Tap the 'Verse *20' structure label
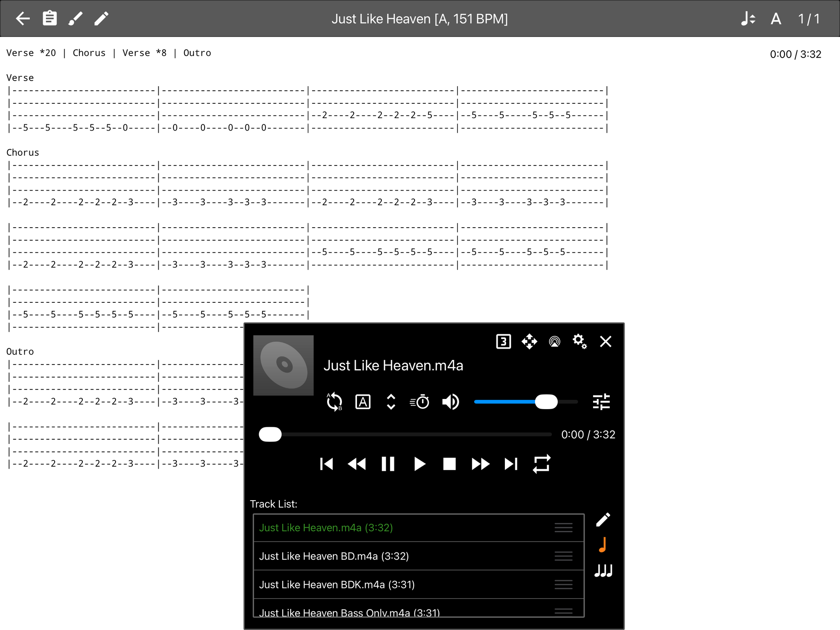Image resolution: width=840 pixels, height=630 pixels. pyautogui.click(x=31, y=53)
